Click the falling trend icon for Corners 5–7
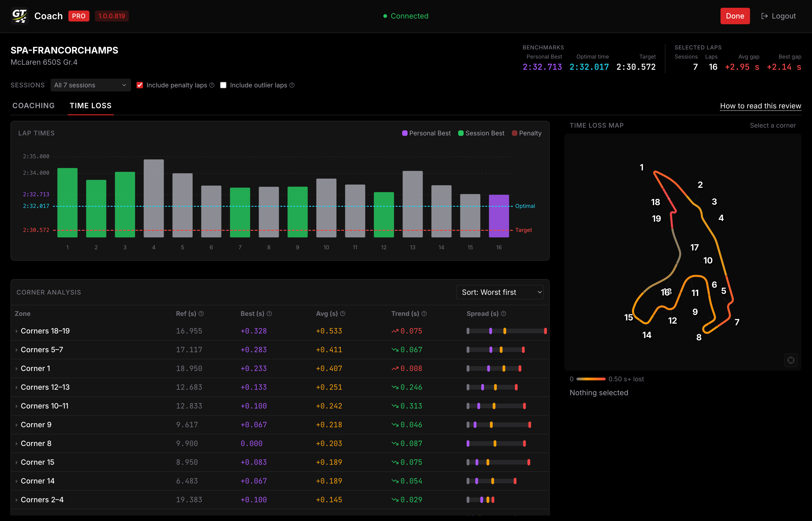 click(x=395, y=350)
